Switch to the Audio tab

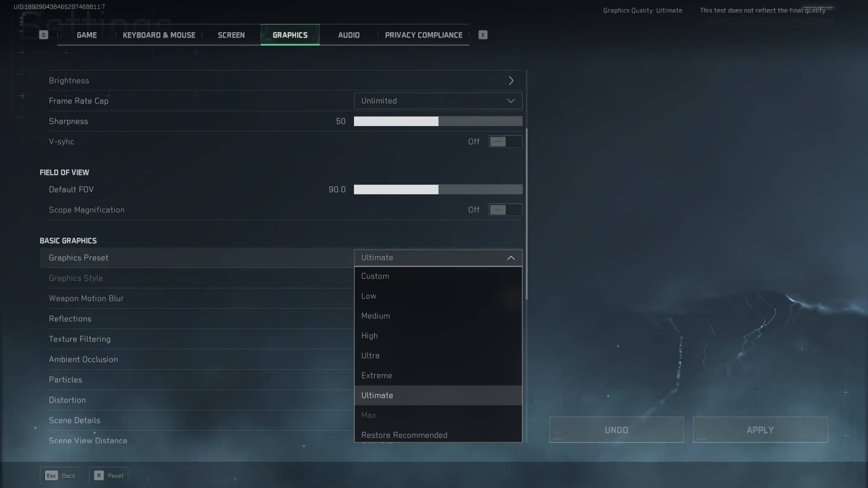[x=349, y=35]
